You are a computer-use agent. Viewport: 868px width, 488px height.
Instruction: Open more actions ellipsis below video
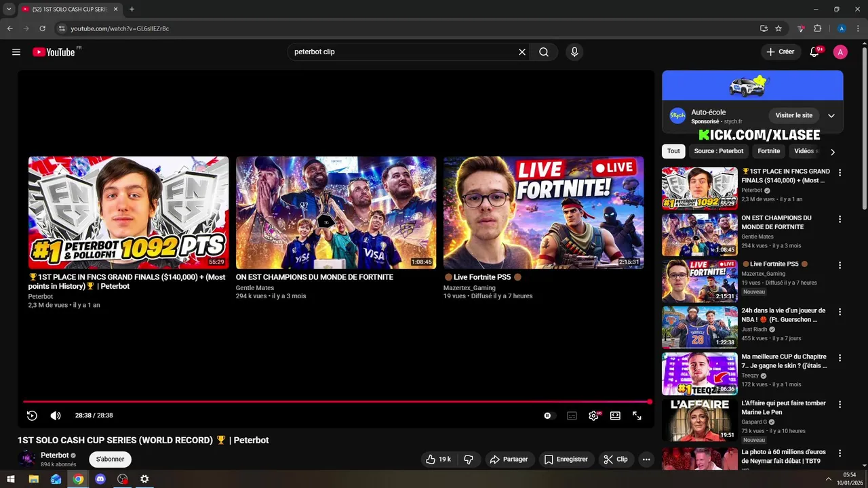click(x=646, y=460)
